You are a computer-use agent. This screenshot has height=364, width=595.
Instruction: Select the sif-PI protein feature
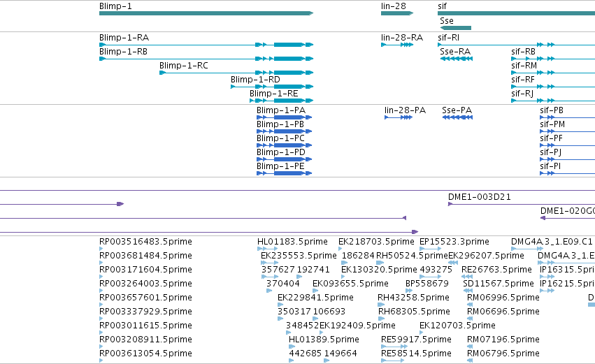point(567,173)
